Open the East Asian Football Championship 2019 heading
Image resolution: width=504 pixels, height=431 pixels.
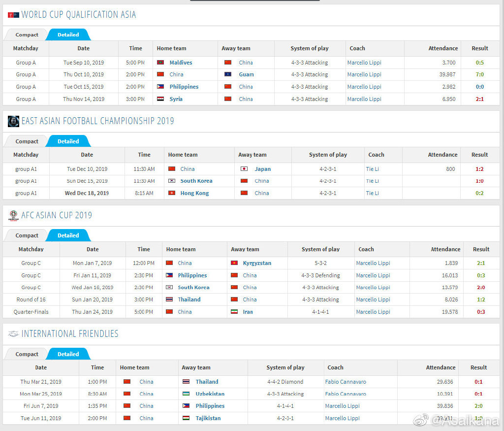tap(98, 121)
